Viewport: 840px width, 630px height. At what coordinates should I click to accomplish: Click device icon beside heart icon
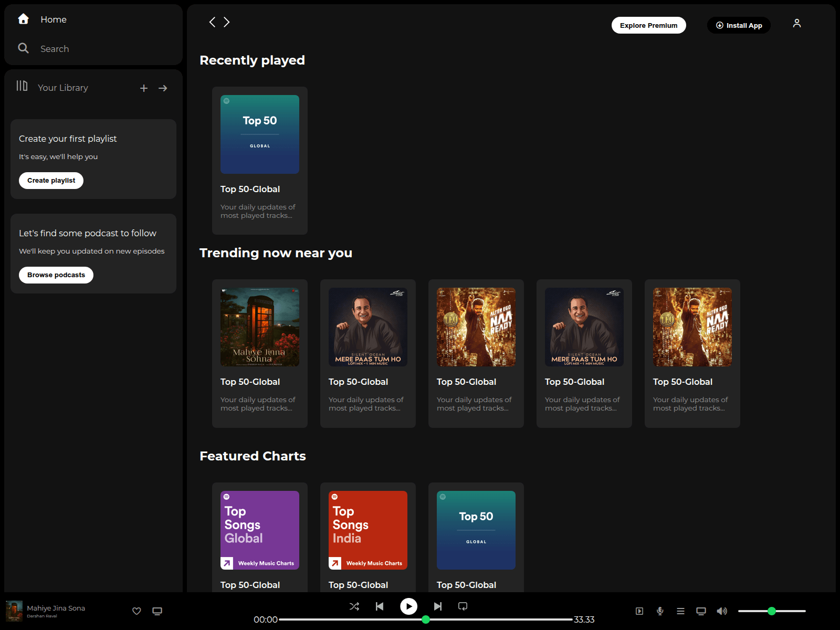point(157,611)
